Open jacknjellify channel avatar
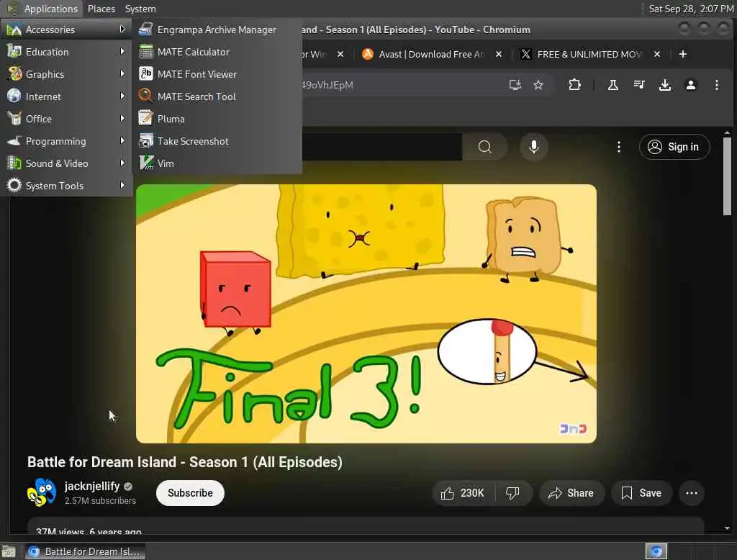This screenshot has height=560, width=737. pyautogui.click(x=41, y=493)
